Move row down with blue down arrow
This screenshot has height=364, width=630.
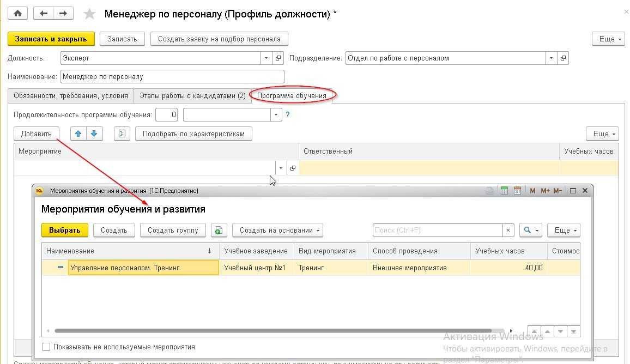click(94, 134)
